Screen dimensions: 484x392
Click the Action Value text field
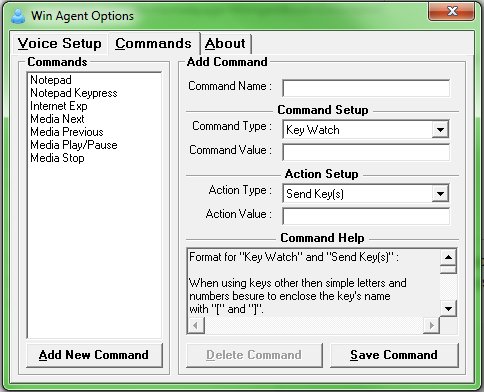tap(366, 216)
